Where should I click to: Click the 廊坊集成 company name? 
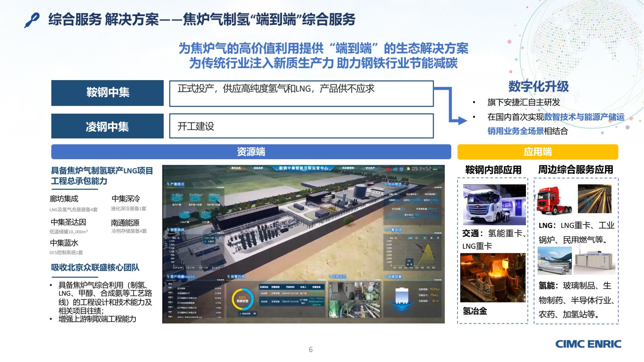point(64,199)
